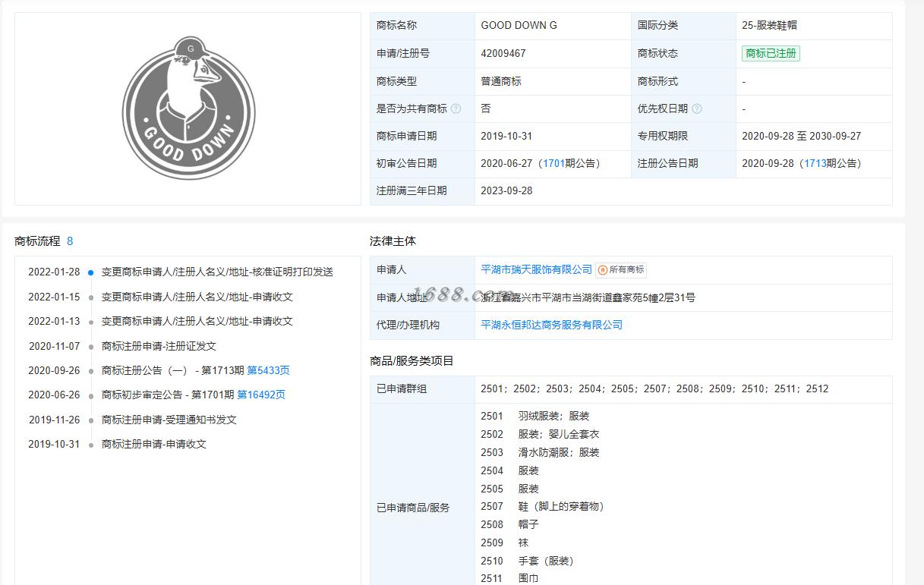Click the 商品/服务类项目 section heading
The image size is (924, 585).
pos(412,361)
